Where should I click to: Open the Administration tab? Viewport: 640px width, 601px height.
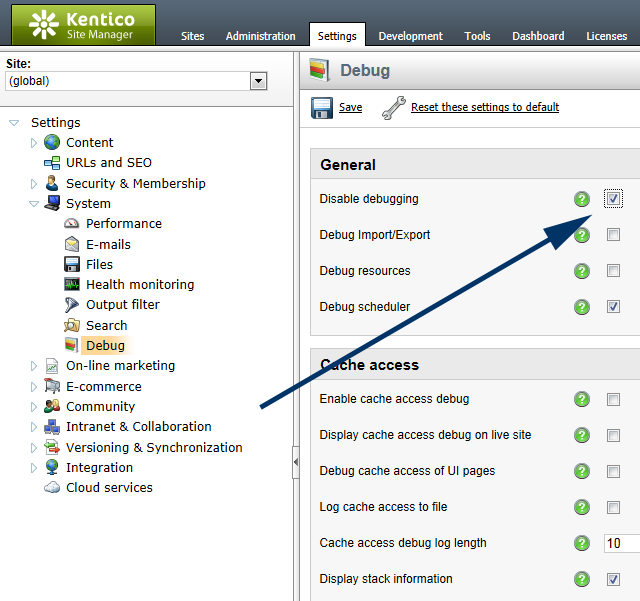coord(260,36)
